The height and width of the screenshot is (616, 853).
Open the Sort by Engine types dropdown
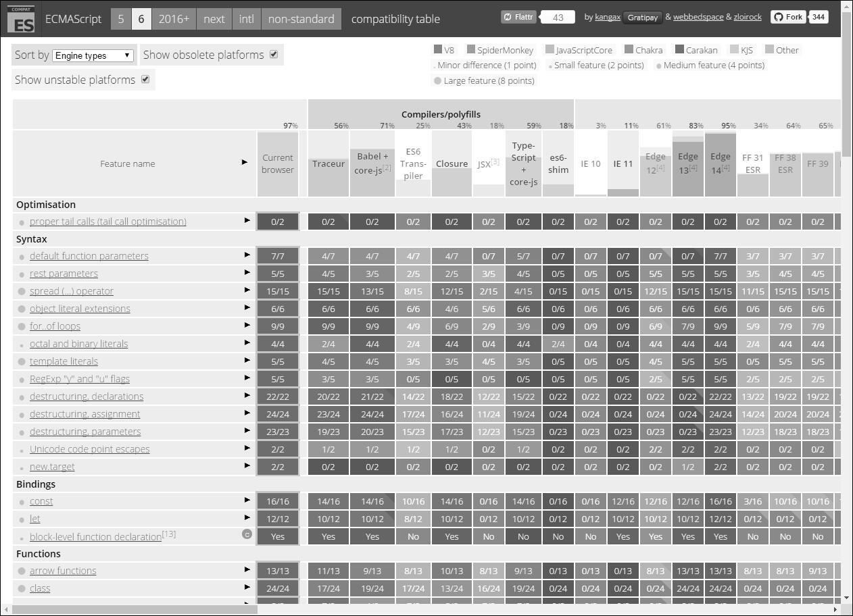(x=93, y=55)
